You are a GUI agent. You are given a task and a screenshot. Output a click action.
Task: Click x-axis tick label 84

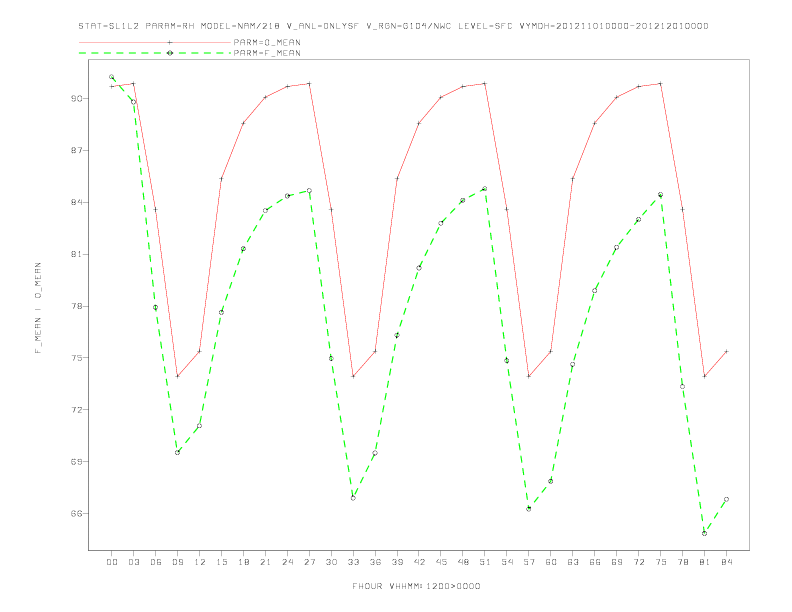tap(726, 562)
